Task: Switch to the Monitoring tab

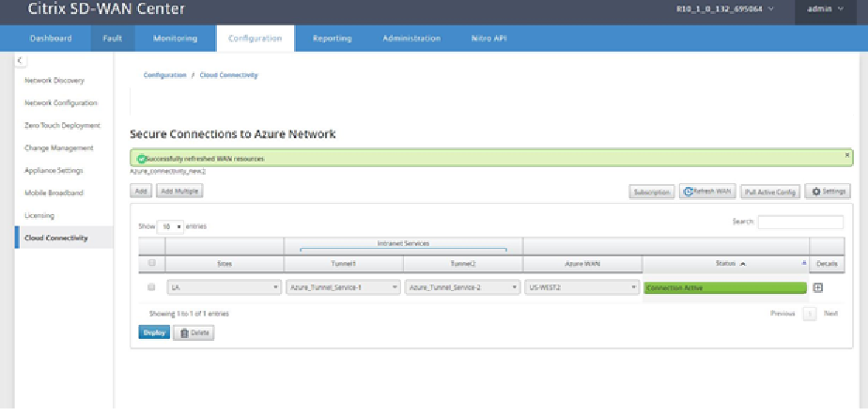Action: (x=175, y=39)
